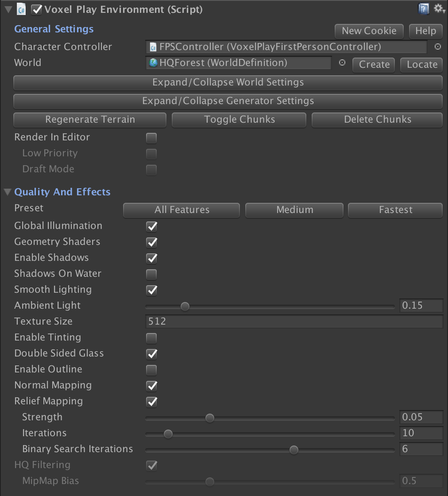Viewport: 448px width, 496px height.
Task: Collapse the Quality And Effects section
Action: point(8,192)
